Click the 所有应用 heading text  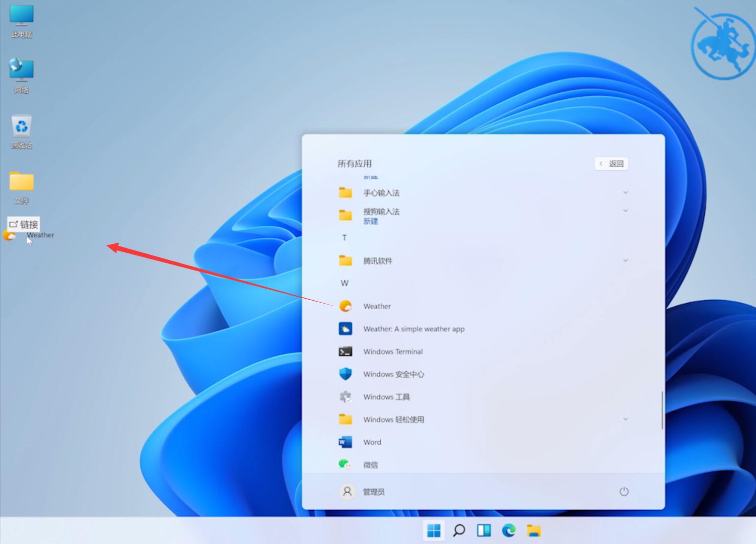click(355, 164)
